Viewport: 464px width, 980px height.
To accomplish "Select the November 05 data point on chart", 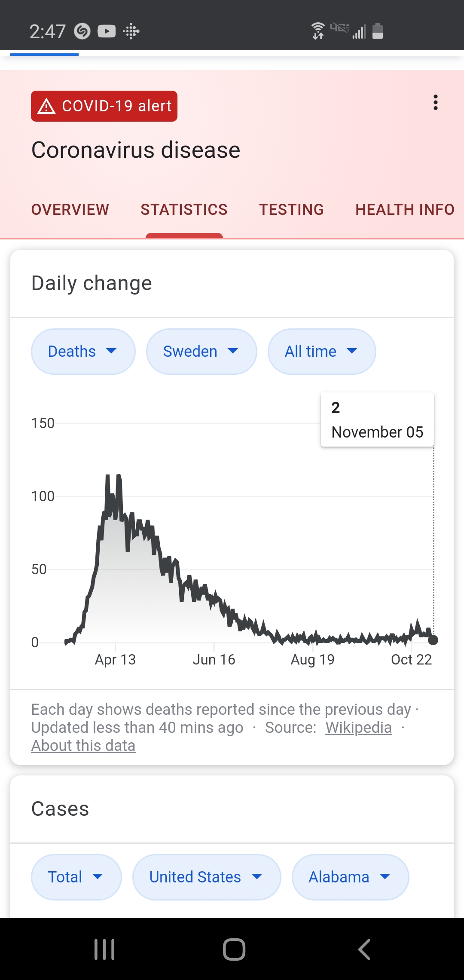I will pos(433,640).
